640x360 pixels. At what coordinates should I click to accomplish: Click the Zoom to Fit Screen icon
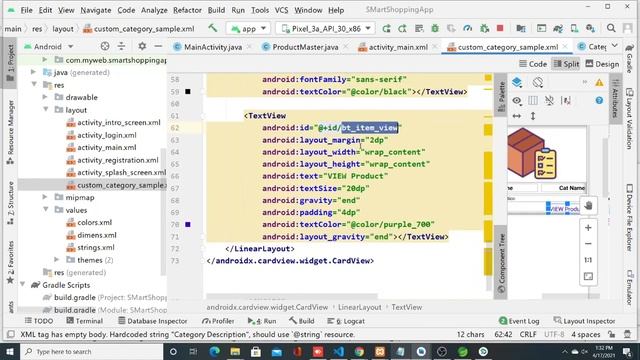tap(588, 276)
